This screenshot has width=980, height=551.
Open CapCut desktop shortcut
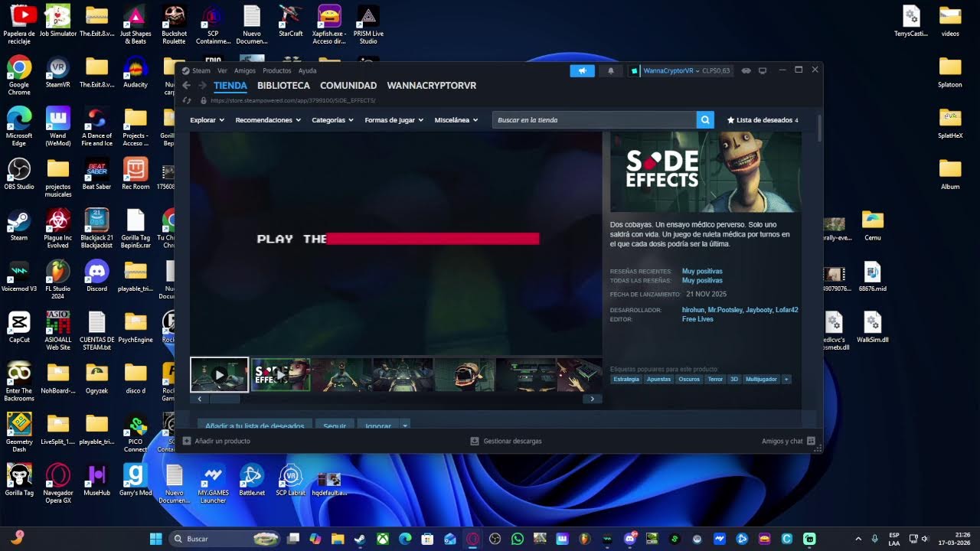tap(19, 327)
